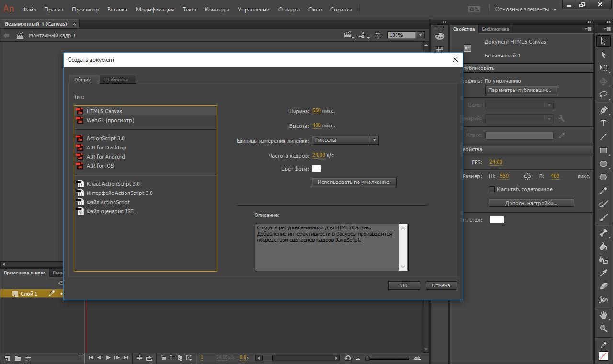
Task: Click the Edit Symbols icon
Action: [364, 35]
